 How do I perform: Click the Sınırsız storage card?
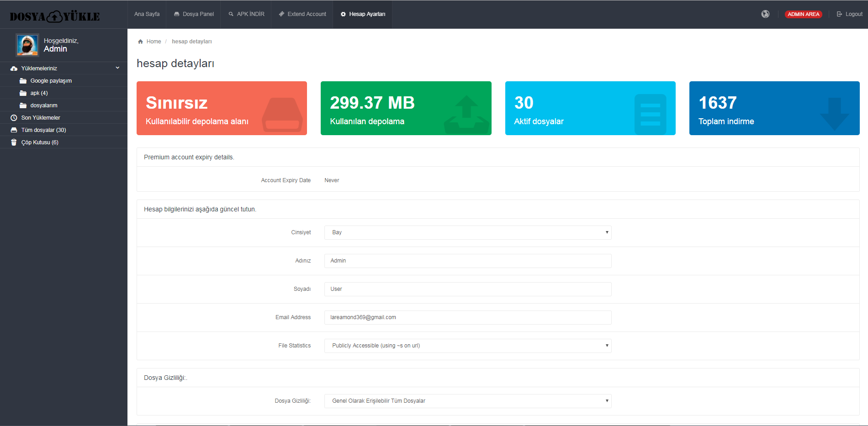(222, 108)
